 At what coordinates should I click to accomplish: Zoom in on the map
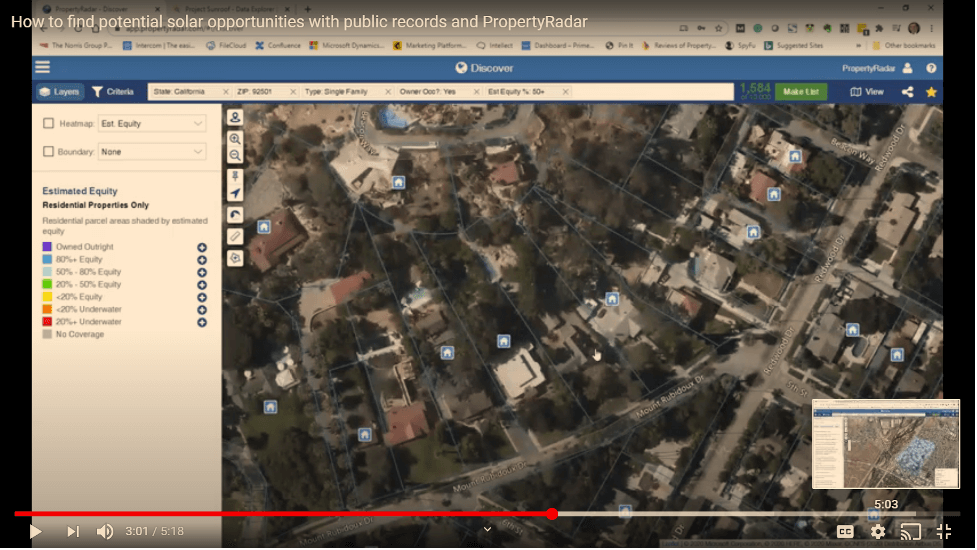[x=235, y=138]
